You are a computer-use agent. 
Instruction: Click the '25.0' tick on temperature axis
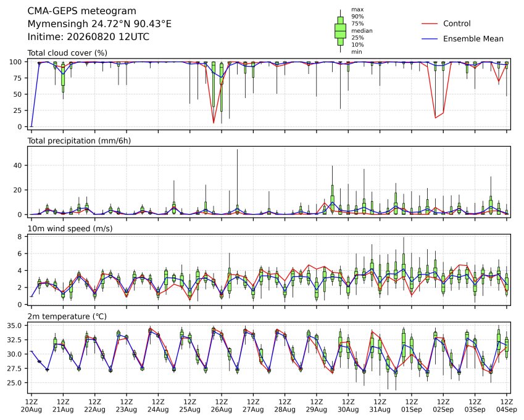click(14, 383)
